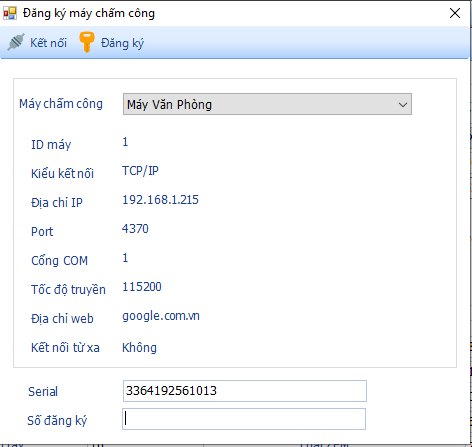472x447 pixels.
Task: Click the Kết nối toolbar label
Action: pyautogui.click(x=48, y=43)
